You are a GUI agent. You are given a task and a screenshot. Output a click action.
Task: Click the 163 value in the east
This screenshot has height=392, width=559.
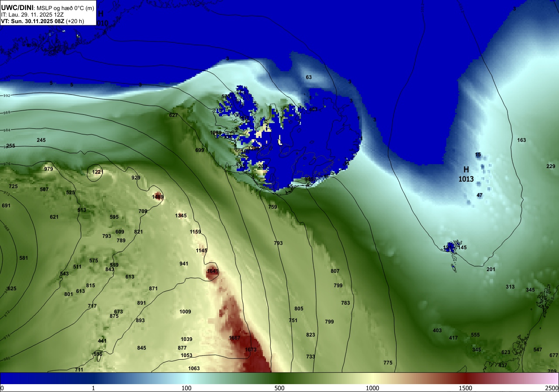[x=521, y=140]
